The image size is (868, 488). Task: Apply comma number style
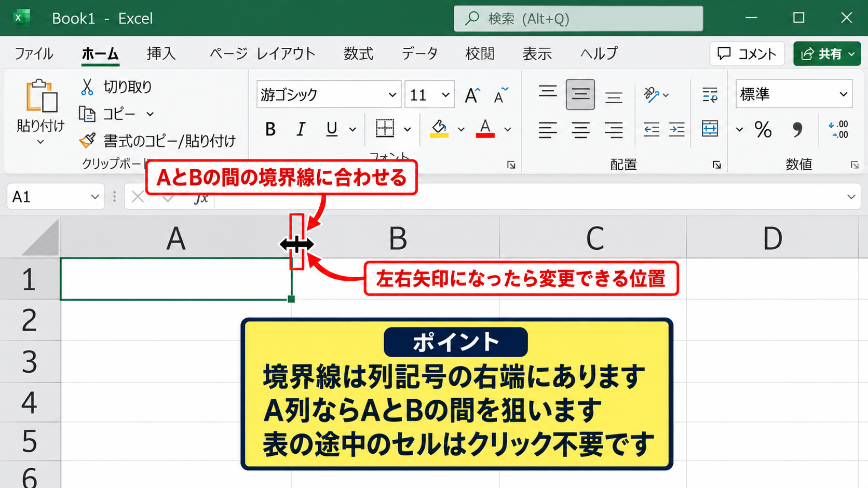(x=797, y=129)
